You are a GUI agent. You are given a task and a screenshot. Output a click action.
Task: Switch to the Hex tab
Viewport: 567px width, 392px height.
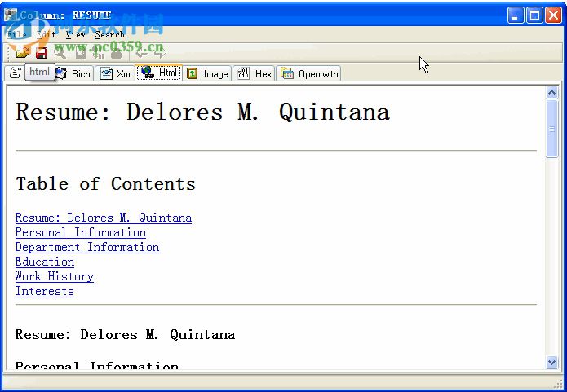pos(255,73)
